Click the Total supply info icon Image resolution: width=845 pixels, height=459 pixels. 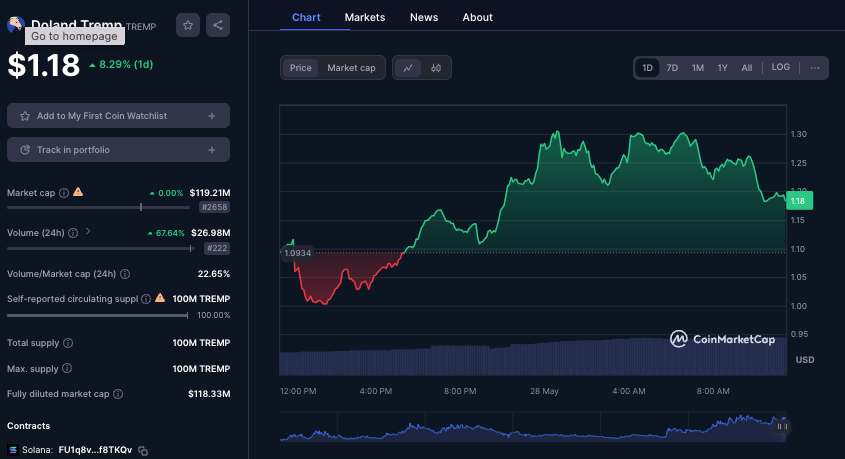[66, 343]
